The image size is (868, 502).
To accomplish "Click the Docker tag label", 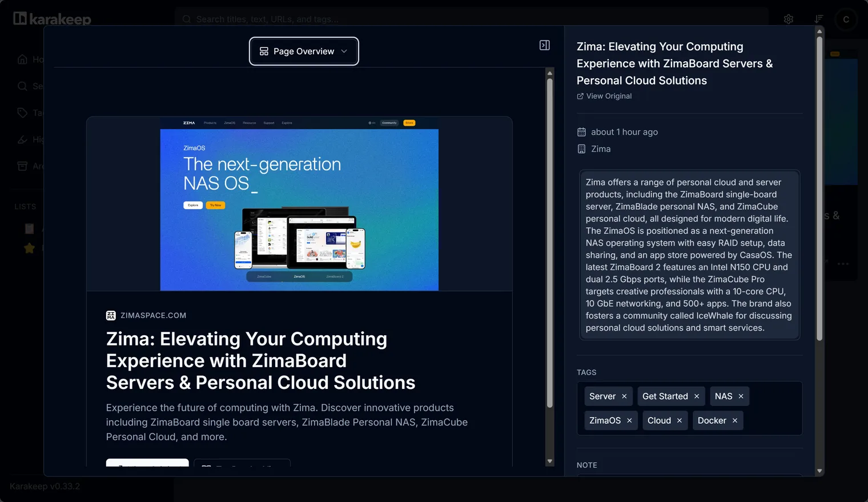I will 712,420.
